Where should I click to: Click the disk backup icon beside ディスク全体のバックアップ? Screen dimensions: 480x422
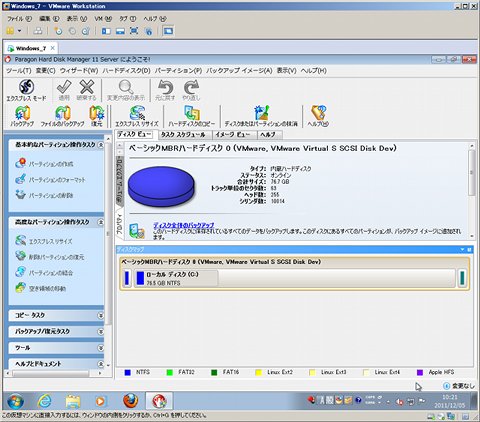(x=137, y=231)
